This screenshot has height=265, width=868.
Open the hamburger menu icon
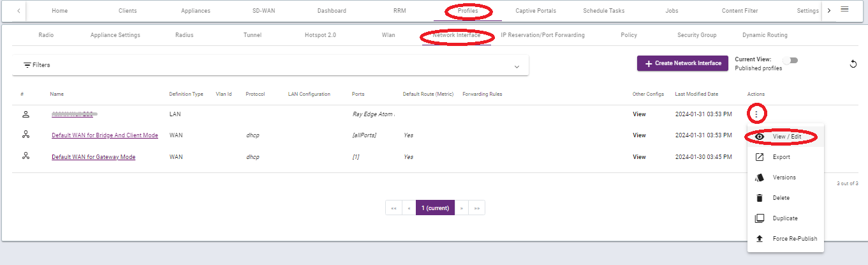point(844,10)
